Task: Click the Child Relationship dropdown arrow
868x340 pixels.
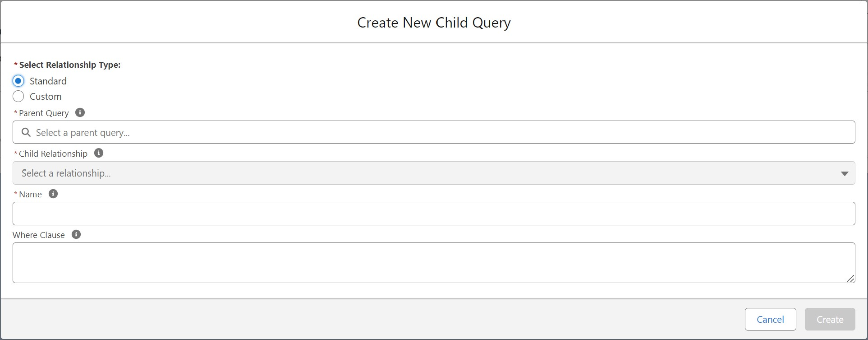Action: (844, 173)
